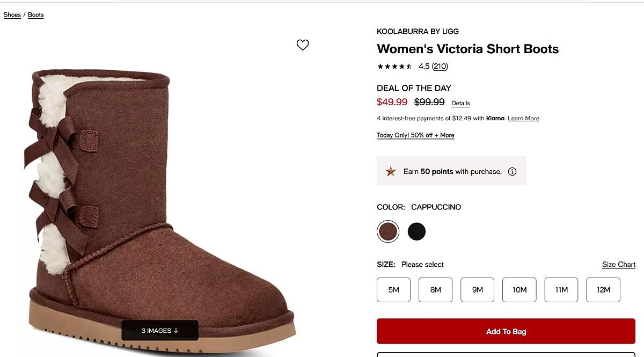Choose size 10M
Screen dimensions: 644x357
519,290
